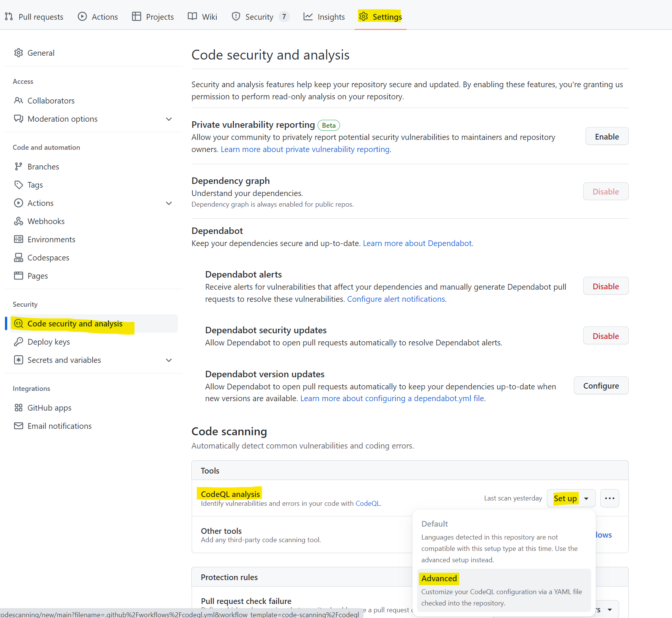Select the Tags icon

tap(19, 185)
